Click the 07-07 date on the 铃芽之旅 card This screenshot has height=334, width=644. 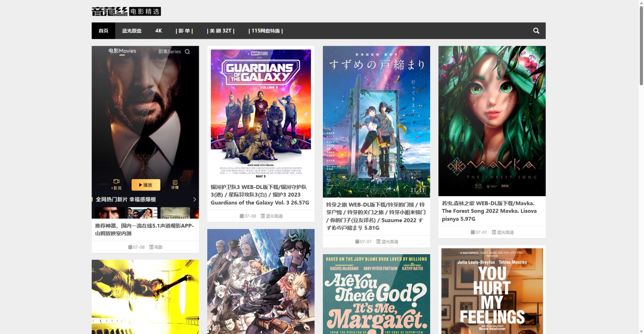[366, 242]
